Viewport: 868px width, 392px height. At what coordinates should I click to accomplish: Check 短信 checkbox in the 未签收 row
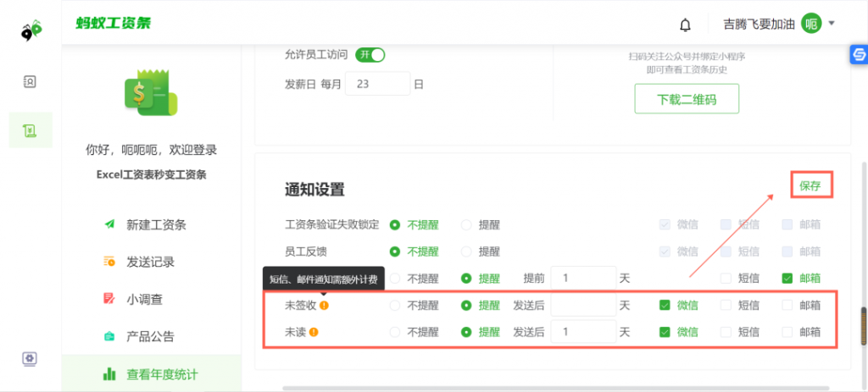point(726,306)
